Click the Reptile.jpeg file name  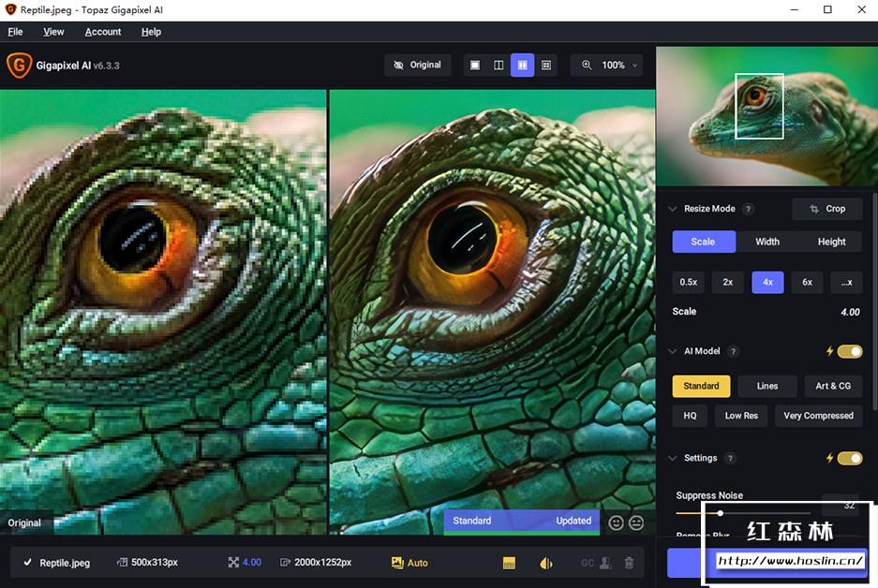(x=65, y=563)
